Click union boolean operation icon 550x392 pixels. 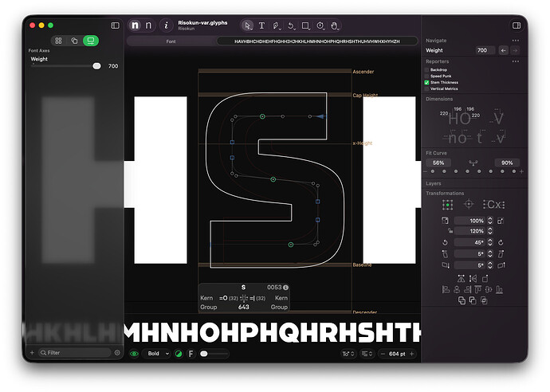(x=462, y=300)
